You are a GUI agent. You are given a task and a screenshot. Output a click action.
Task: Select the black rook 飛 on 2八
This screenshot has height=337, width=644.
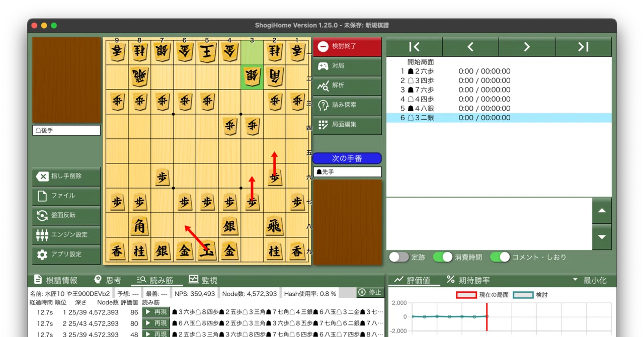point(275,225)
